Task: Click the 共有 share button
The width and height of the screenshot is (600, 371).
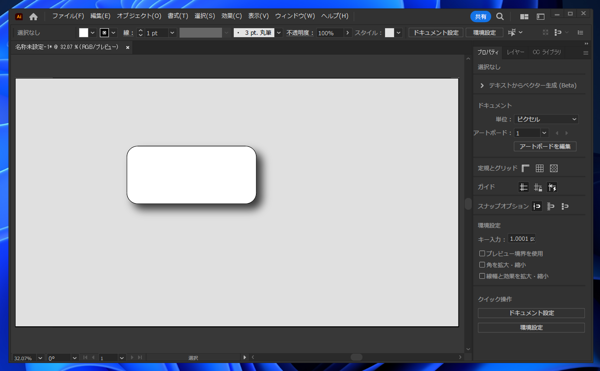Action: pyautogui.click(x=480, y=16)
